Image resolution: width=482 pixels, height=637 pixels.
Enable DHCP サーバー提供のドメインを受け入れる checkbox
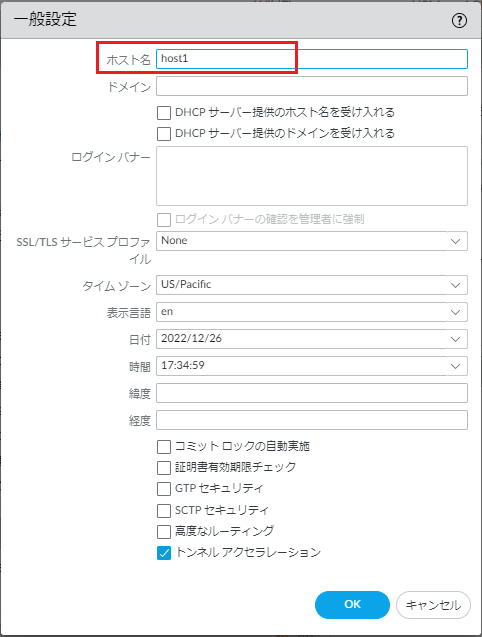pos(164,134)
